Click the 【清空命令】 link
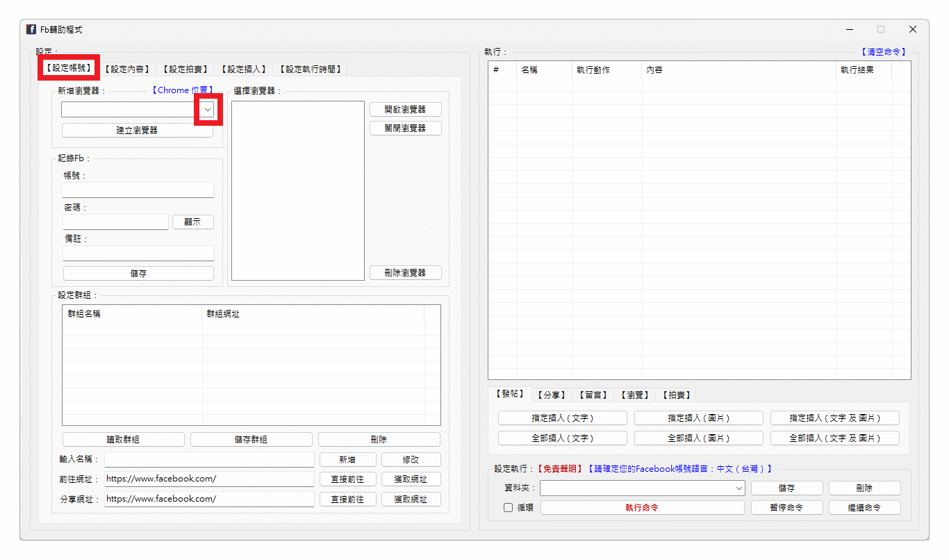 pos(884,52)
